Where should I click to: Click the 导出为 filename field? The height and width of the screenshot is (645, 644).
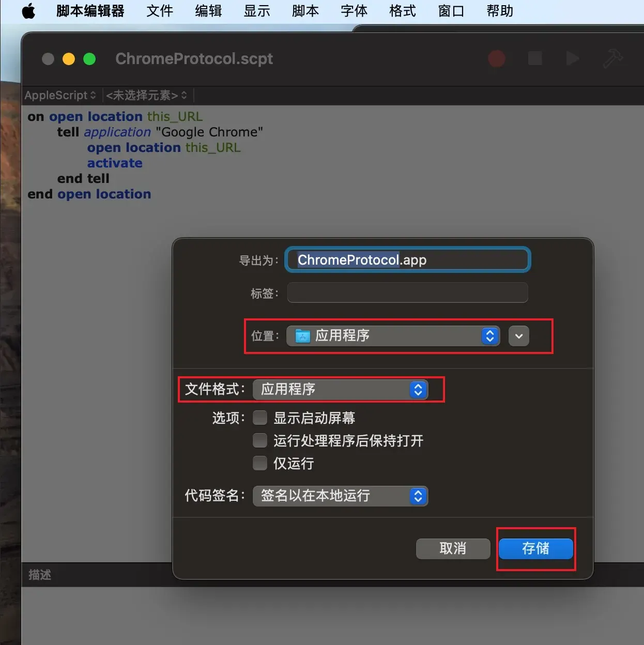click(x=408, y=259)
